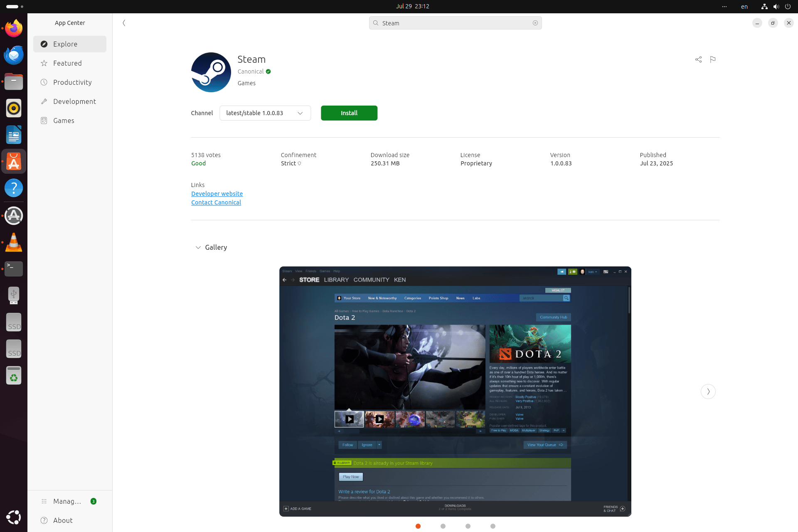The image size is (798, 532).
Task: Open Firefox from the dock
Action: [x=14, y=28]
